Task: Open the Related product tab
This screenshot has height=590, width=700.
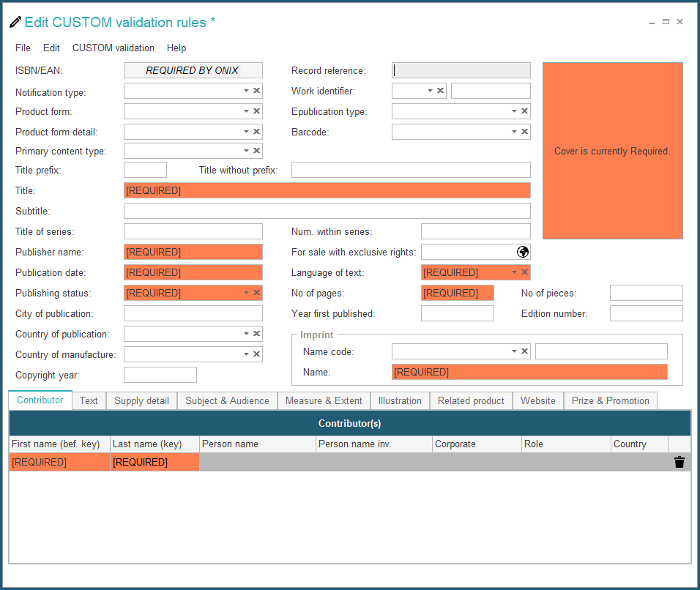Action: pyautogui.click(x=471, y=400)
